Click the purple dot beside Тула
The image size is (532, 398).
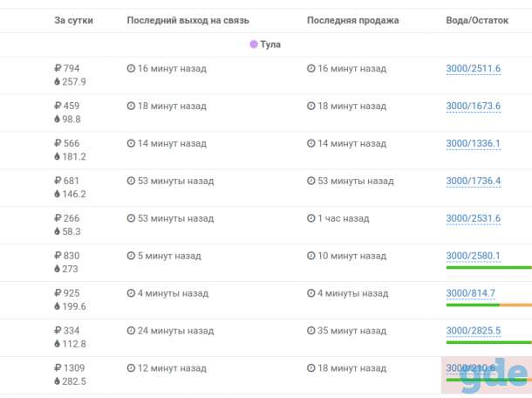254,45
